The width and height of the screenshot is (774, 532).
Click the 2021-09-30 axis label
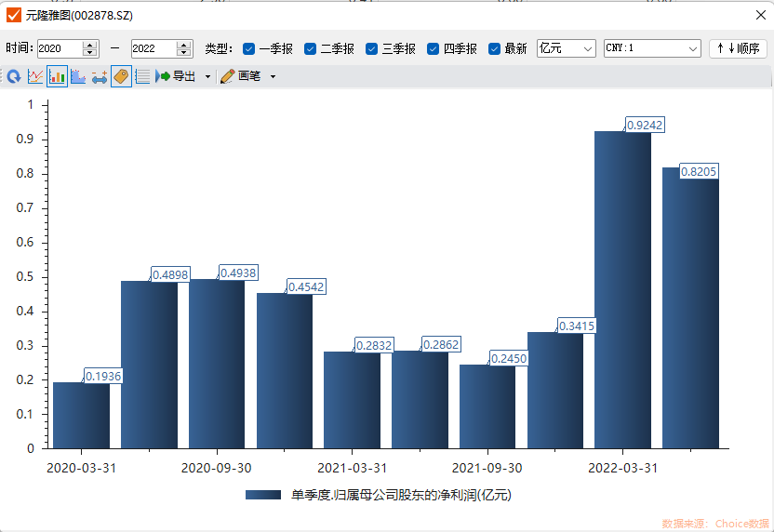pos(487,468)
